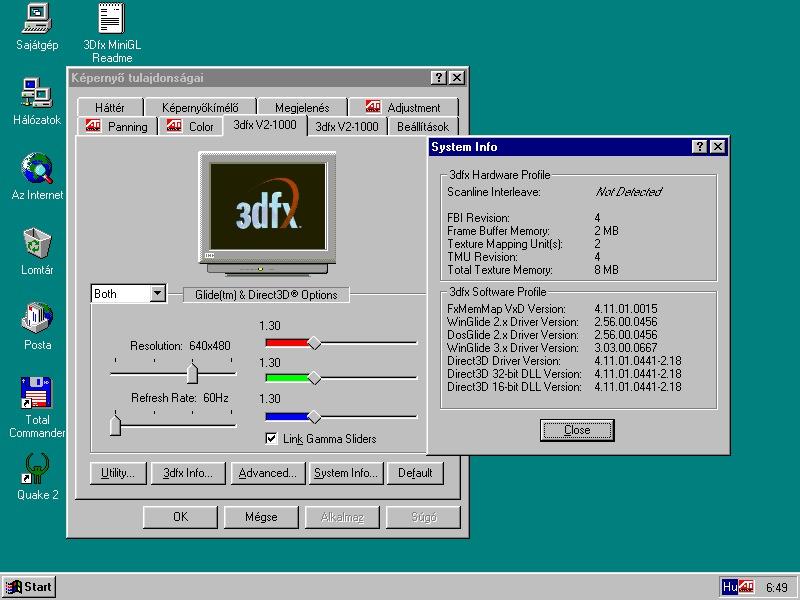The height and width of the screenshot is (600, 800).
Task: Click the 6:49 clock in tray
Action: (777, 587)
